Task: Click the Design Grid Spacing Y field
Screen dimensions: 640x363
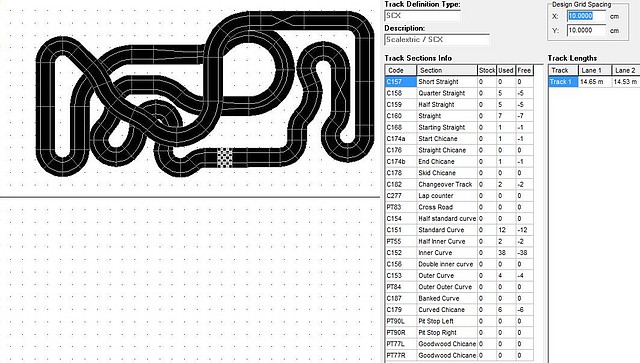Action: pos(586,30)
